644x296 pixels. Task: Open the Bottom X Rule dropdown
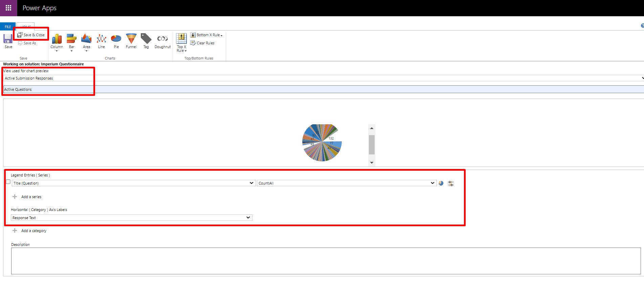point(206,35)
